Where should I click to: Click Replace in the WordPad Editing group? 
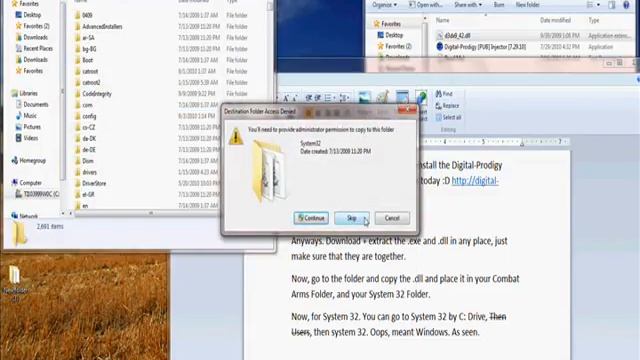click(447, 106)
